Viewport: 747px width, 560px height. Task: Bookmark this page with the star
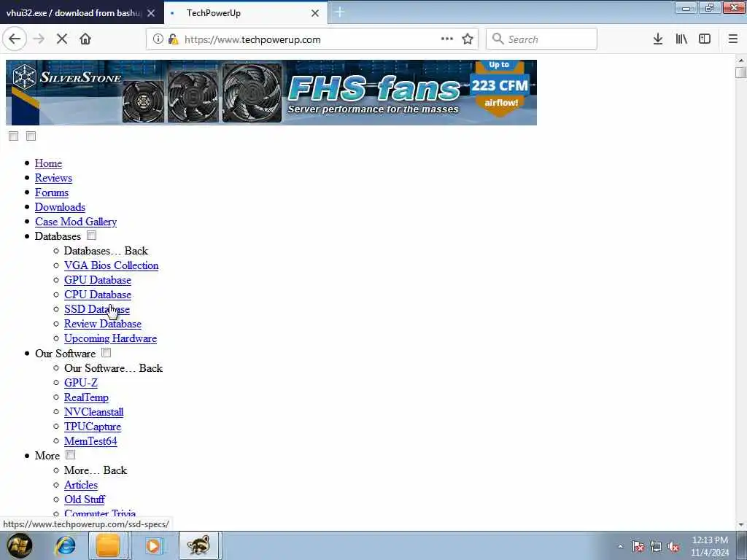click(468, 39)
